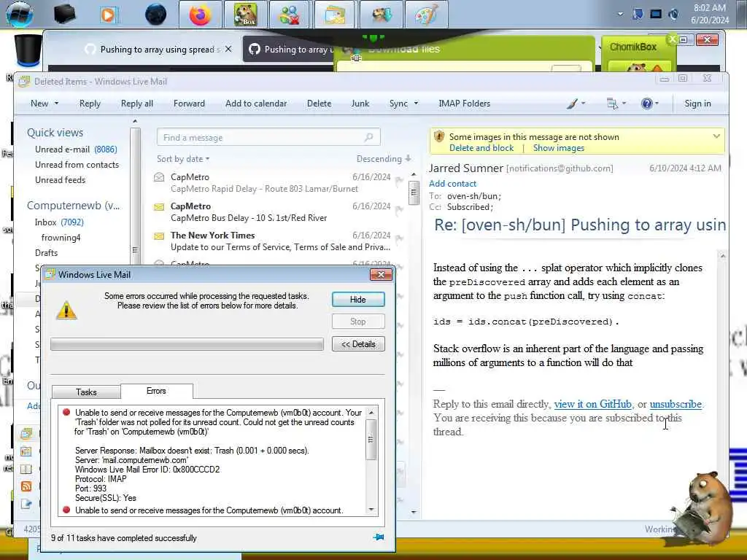
Task: Mark message as Junk
Action: [360, 104]
